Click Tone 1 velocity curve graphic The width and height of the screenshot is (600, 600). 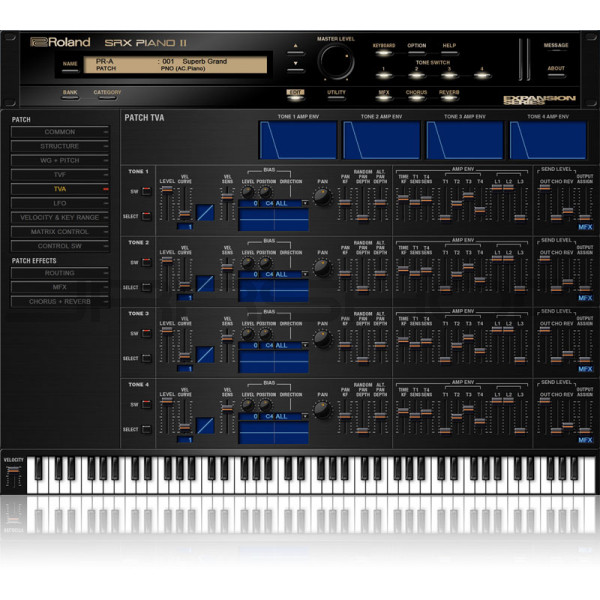[x=205, y=213]
